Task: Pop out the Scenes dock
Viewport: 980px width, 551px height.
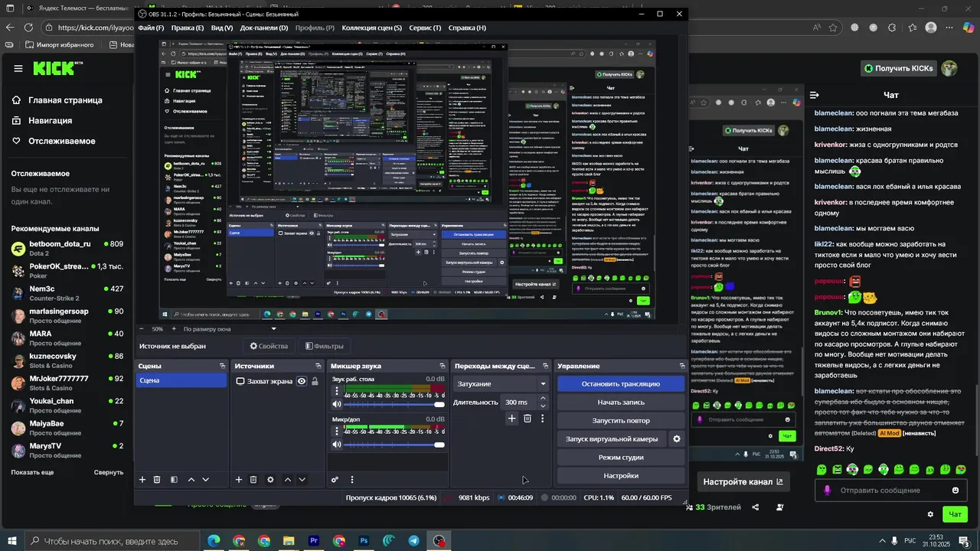Action: (223, 367)
